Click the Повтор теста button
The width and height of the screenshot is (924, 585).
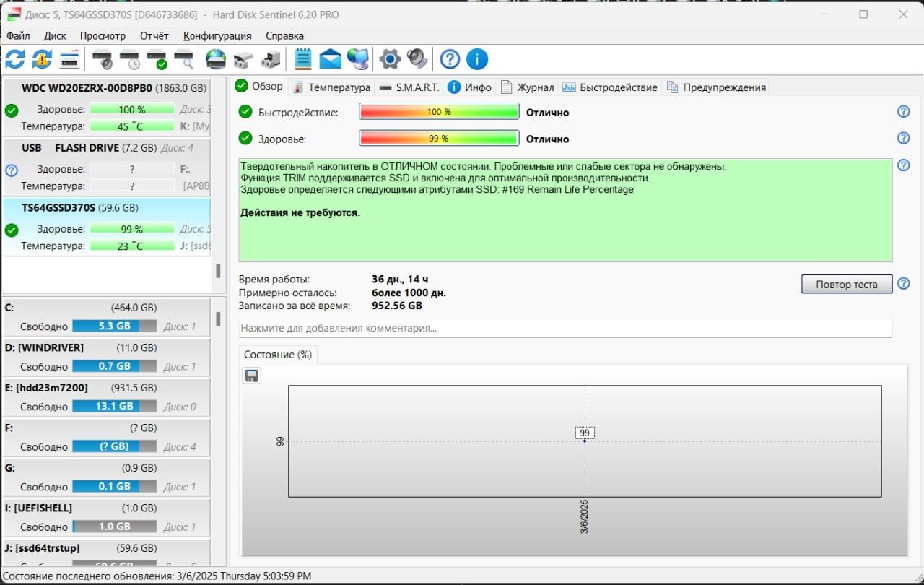pyautogui.click(x=847, y=284)
